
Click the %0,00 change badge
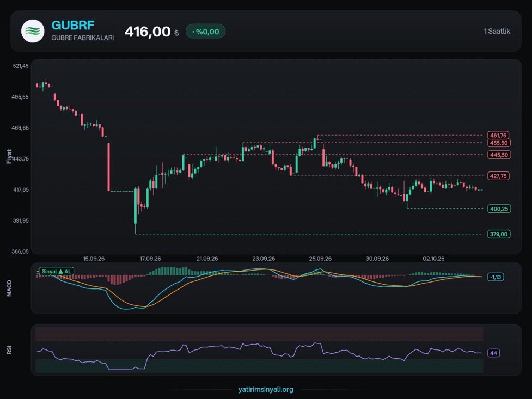[205, 32]
